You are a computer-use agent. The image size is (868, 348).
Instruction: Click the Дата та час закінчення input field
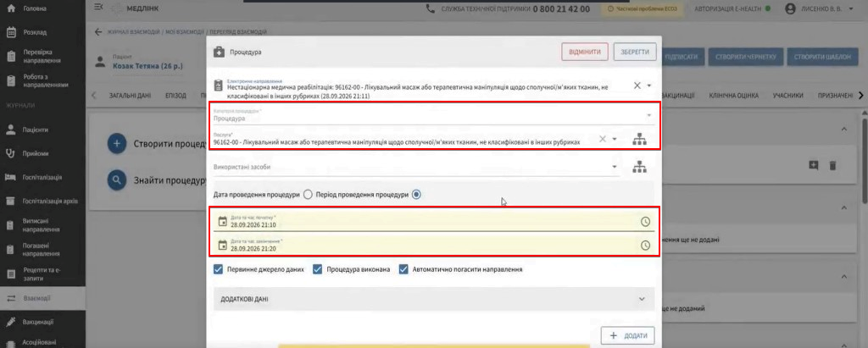click(x=433, y=245)
